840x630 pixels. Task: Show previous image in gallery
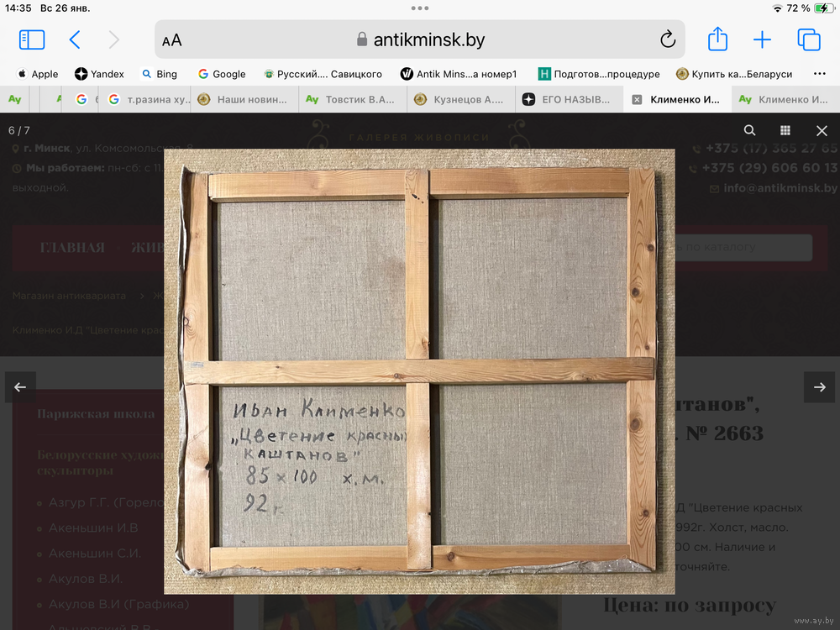(x=20, y=387)
